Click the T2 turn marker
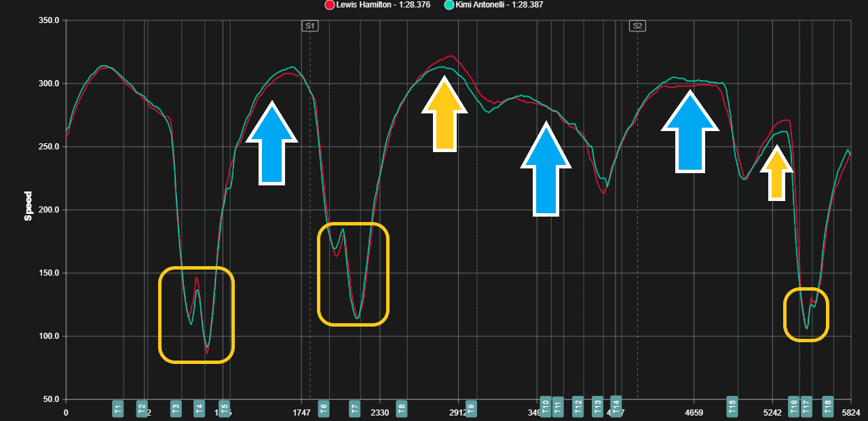The image size is (868, 421). tap(142, 409)
